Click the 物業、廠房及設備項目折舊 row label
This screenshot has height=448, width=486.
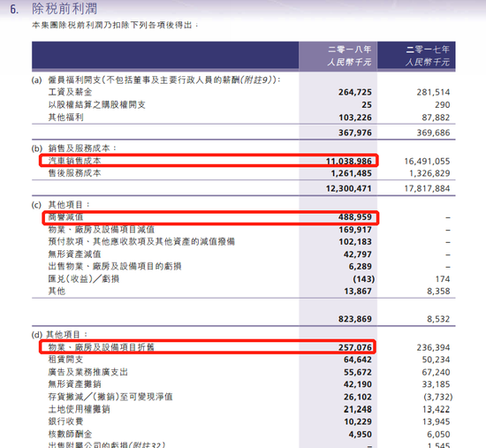[102, 347]
